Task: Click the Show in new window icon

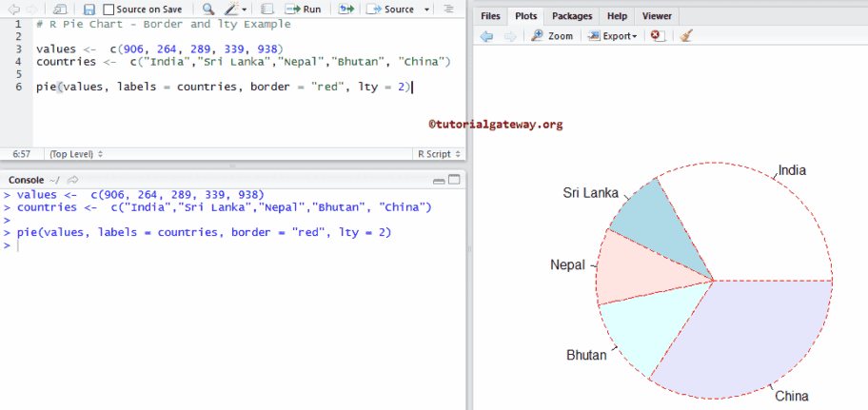Action: click(61, 9)
